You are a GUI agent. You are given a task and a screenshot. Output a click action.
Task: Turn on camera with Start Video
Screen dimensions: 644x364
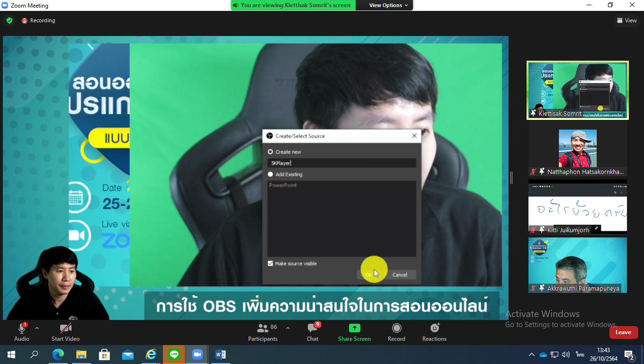pos(65,332)
